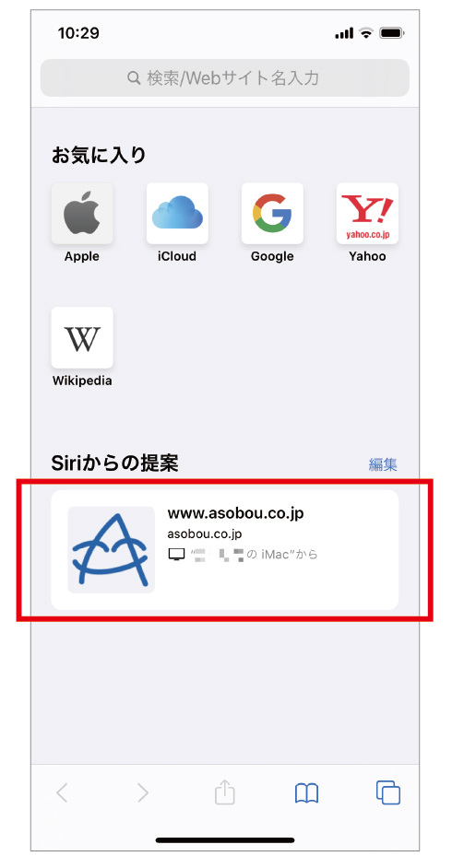The height and width of the screenshot is (868, 452).
Task: Tap the Wi-Fi icon in status bar
Action: coord(366,33)
